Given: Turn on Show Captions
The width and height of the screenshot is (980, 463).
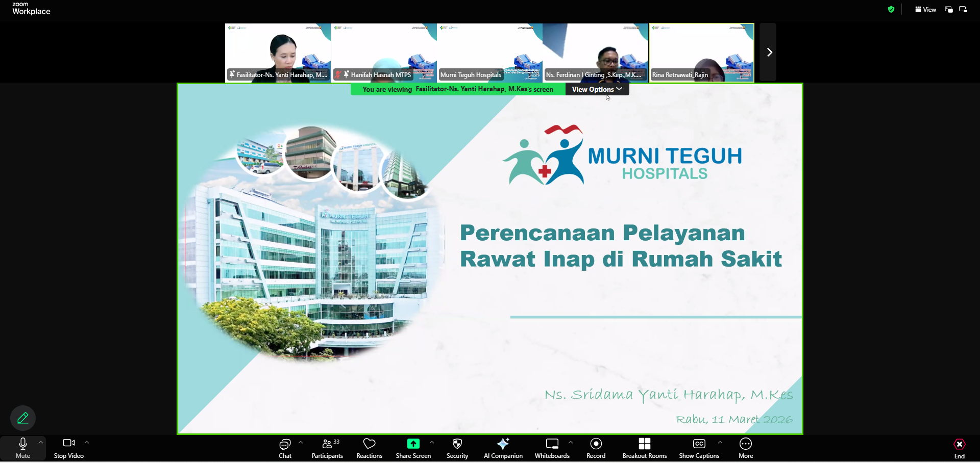Looking at the screenshot, I should [x=699, y=448].
